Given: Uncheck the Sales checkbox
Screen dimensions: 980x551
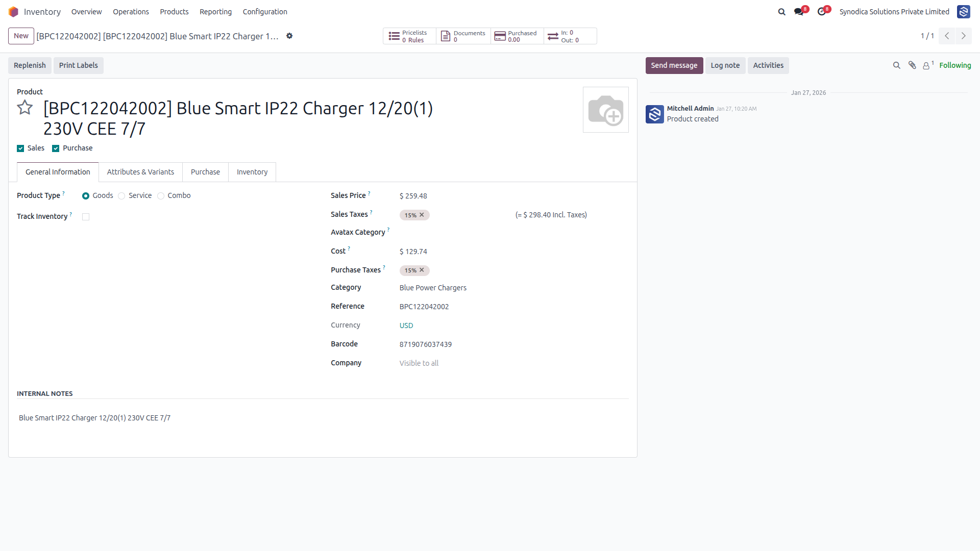Looking at the screenshot, I should pos(20,148).
